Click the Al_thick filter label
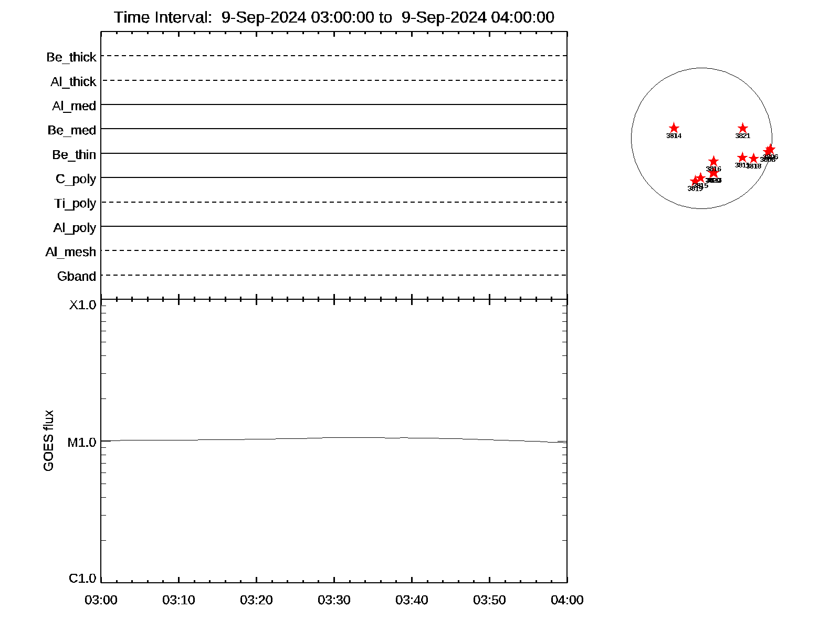The image size is (840, 630). pyautogui.click(x=73, y=82)
